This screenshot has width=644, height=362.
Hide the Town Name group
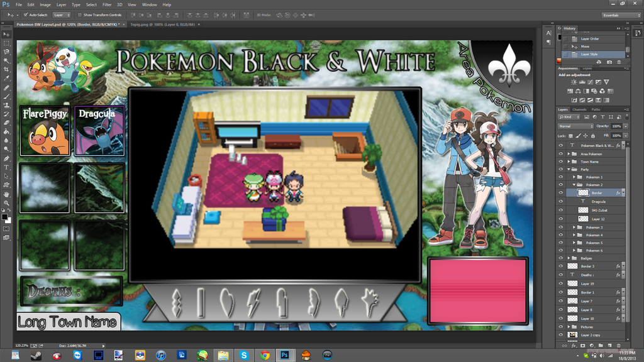(560, 162)
